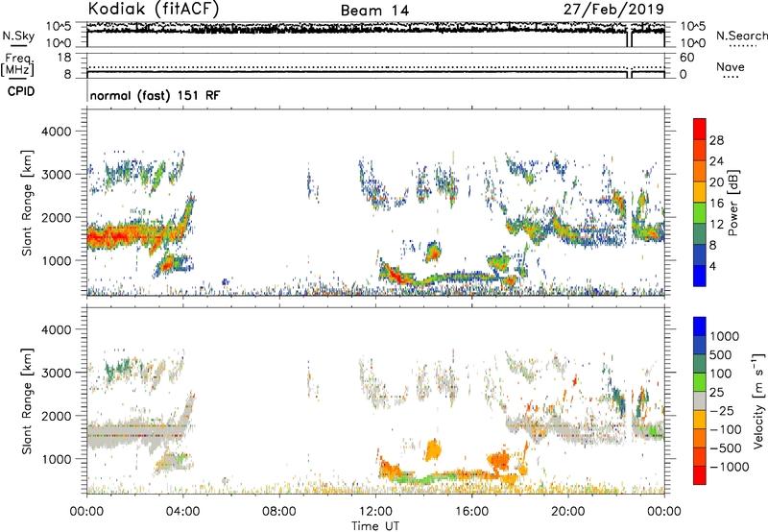
Task: Click the '28' power colorbar tick
Action: click(716, 140)
